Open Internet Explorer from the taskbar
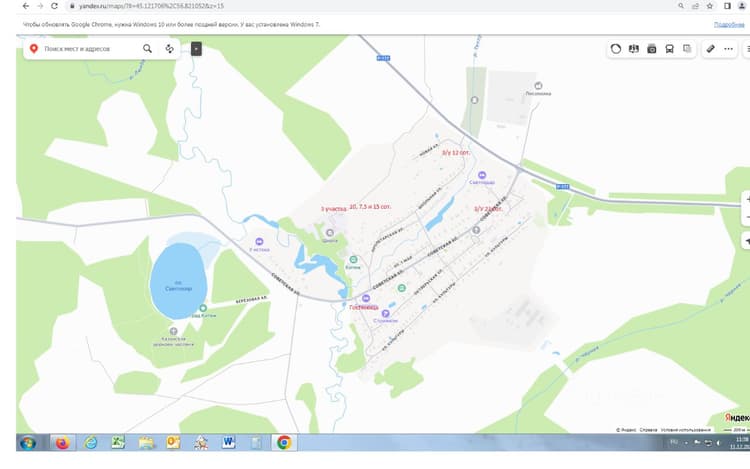Screen dimensions: 750x469 pyautogui.click(x=90, y=443)
